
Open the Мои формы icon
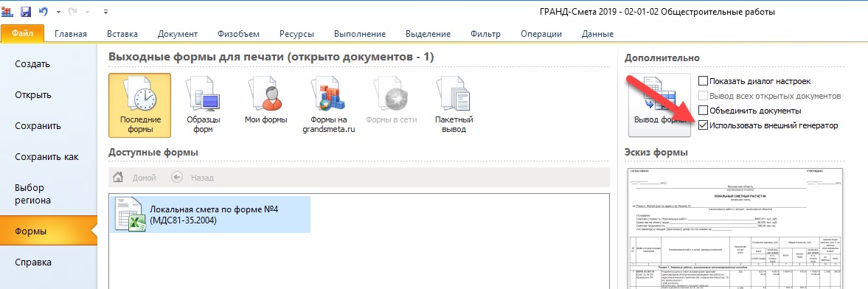[x=265, y=101]
